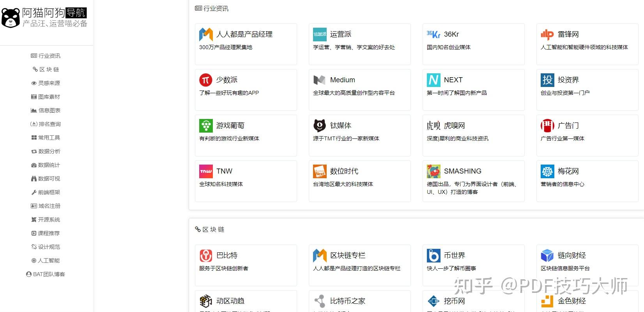
Task: Click the 雷锋网 orange logo icon
Action: (547, 34)
